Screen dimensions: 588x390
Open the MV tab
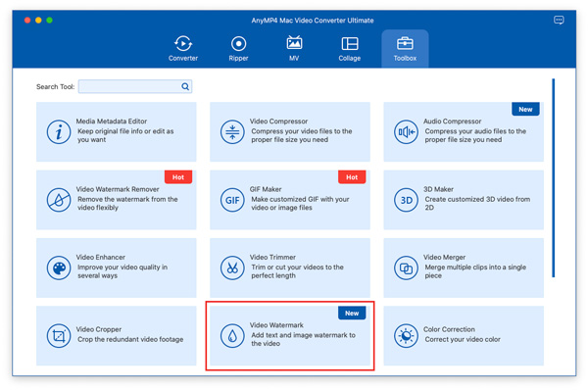294,49
